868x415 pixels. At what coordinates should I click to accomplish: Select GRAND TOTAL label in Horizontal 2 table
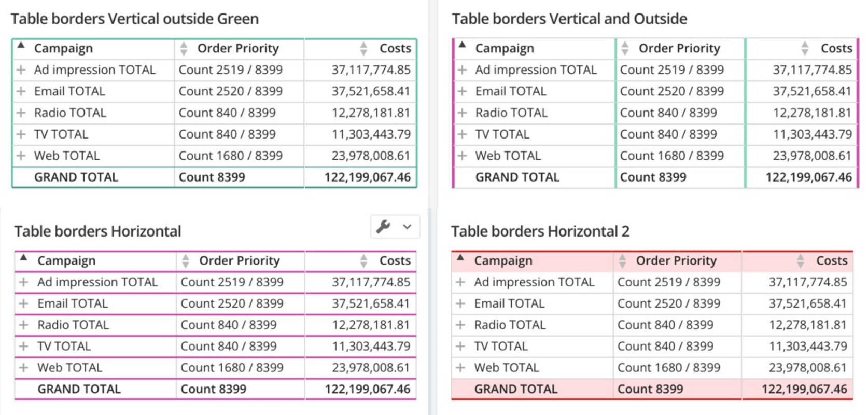click(x=516, y=390)
